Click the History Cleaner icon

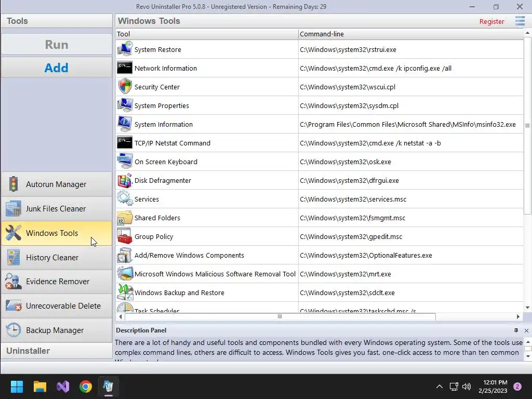[14, 258]
